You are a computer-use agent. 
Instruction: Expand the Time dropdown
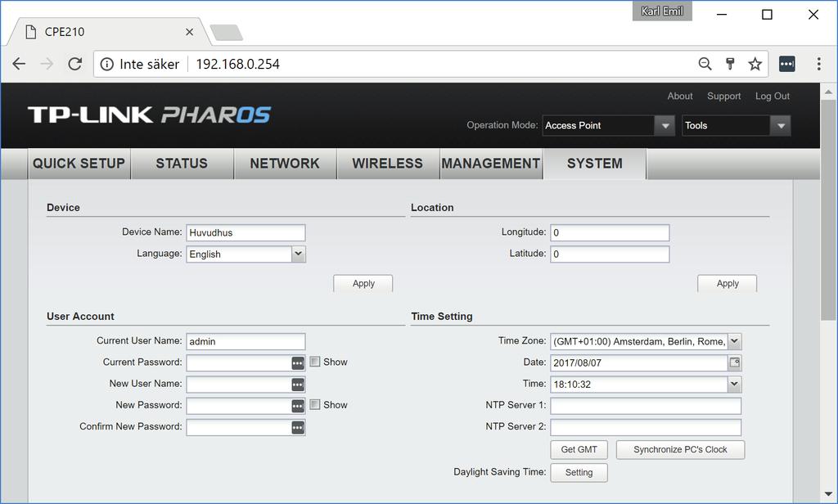[x=734, y=384]
